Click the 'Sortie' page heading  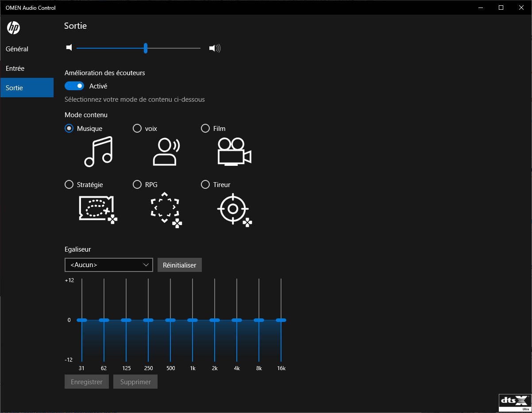[75, 26]
